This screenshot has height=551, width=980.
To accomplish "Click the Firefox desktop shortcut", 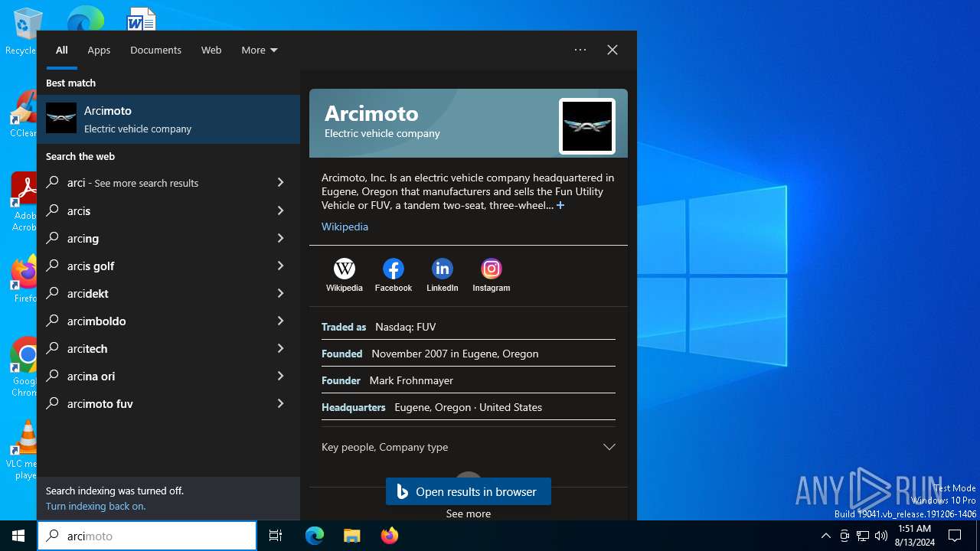I will [x=23, y=279].
